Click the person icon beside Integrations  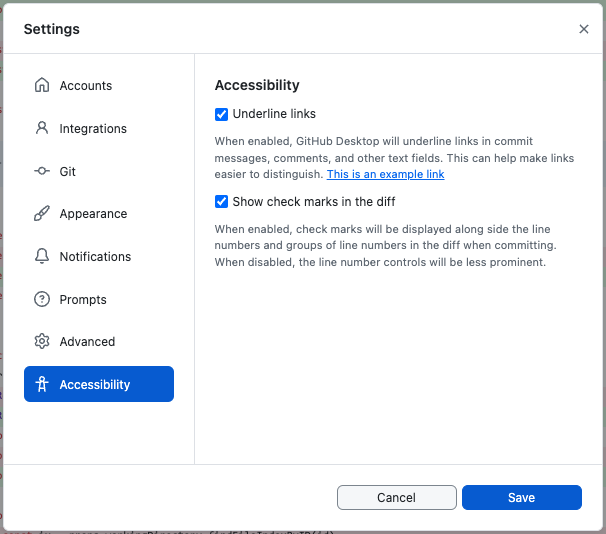click(42, 128)
